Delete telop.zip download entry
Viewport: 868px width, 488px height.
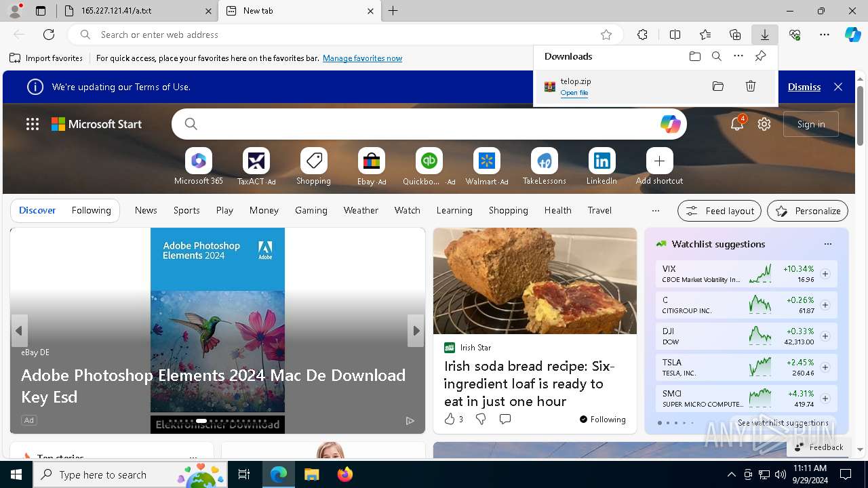(x=751, y=86)
